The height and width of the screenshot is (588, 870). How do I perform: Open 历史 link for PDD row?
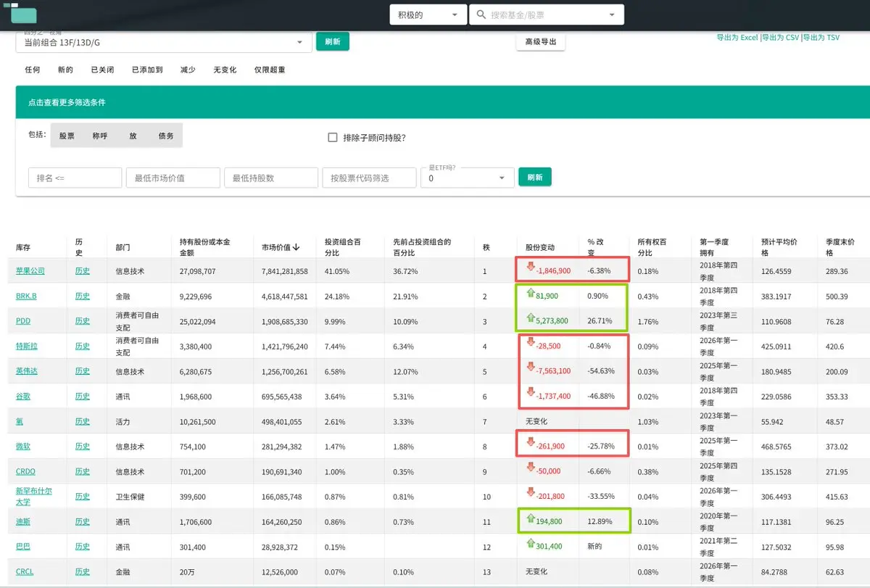(83, 320)
